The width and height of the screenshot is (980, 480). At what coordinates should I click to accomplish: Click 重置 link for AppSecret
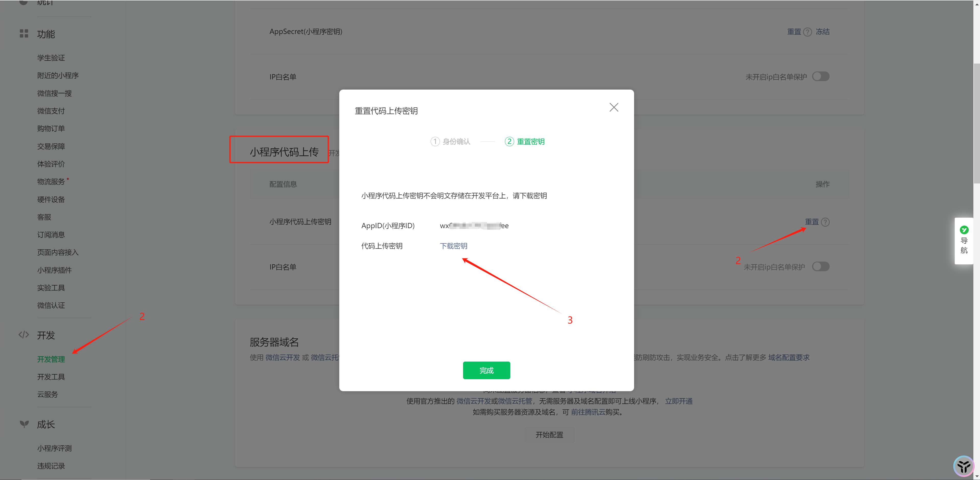tap(794, 32)
